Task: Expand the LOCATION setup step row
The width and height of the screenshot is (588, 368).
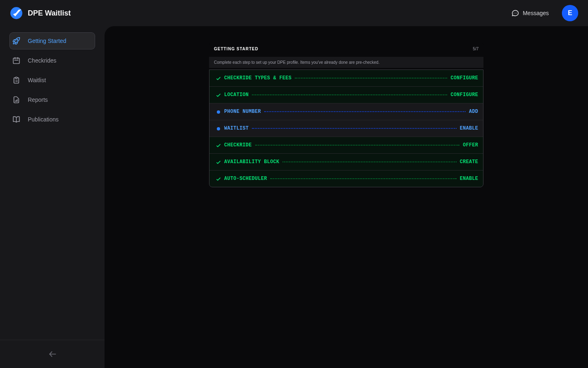Action: click(x=236, y=94)
